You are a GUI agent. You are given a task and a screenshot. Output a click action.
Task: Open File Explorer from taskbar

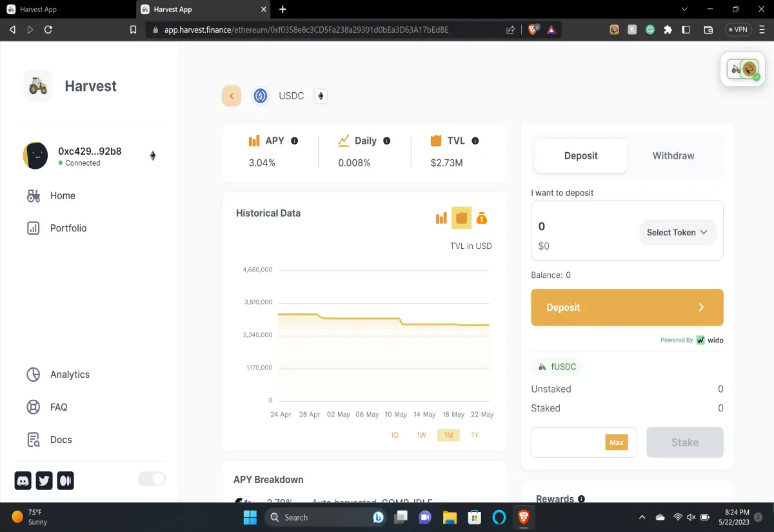(x=450, y=517)
